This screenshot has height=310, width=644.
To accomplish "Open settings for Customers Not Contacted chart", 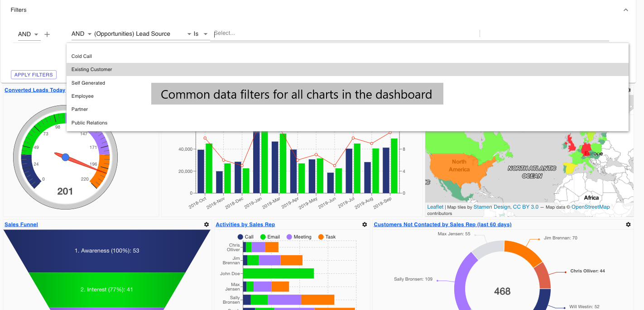I will coord(628,224).
